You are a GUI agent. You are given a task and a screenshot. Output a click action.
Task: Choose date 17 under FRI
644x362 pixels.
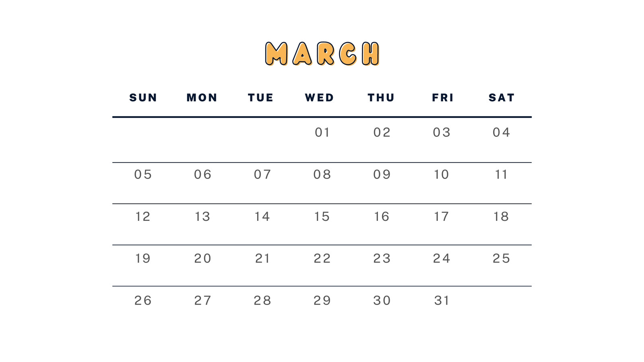coord(442,217)
